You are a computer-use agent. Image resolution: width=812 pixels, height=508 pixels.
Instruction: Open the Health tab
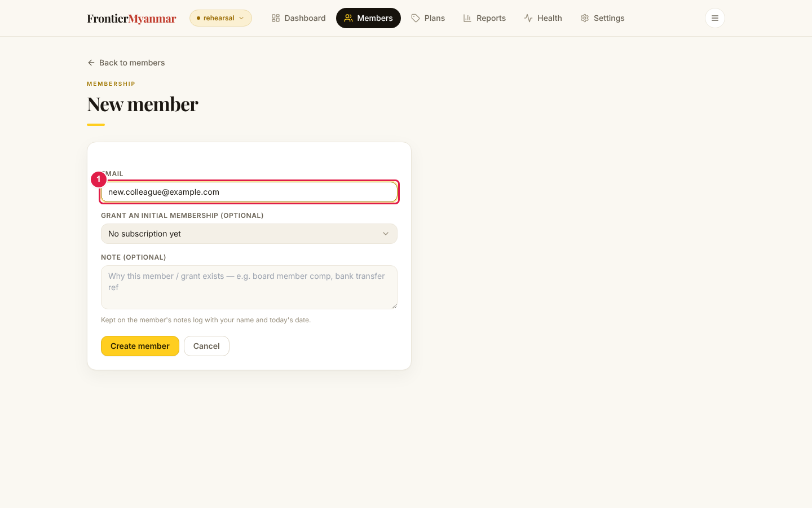[543, 18]
